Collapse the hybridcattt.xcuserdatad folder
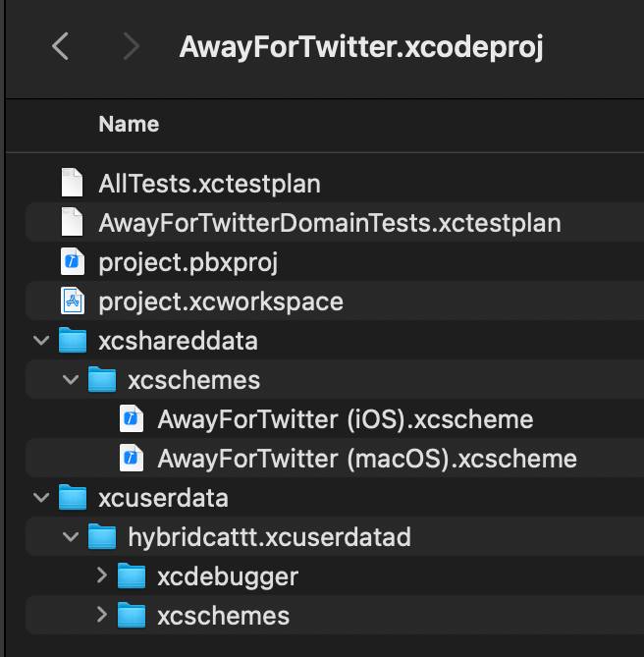Viewport: 644px width, 657px height. (x=71, y=537)
